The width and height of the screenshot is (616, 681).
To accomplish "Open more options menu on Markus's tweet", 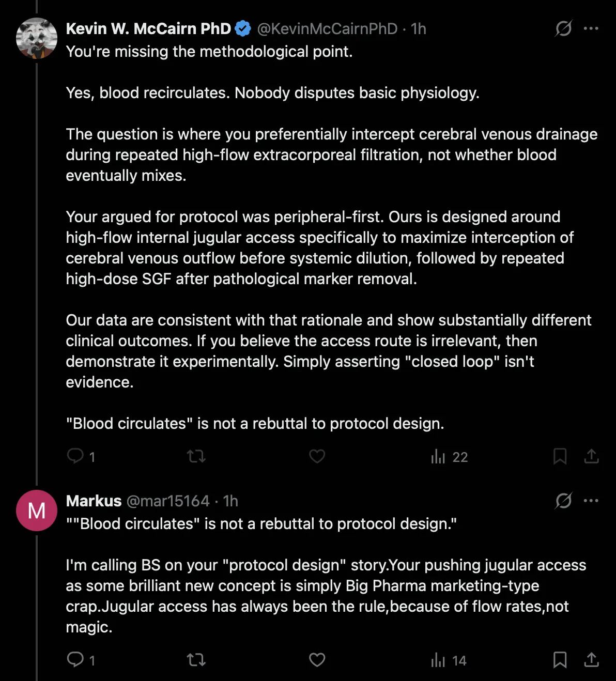I will click(x=591, y=501).
